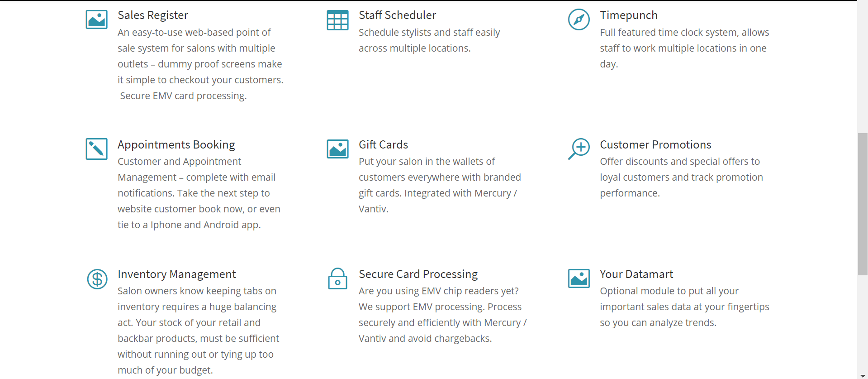The width and height of the screenshot is (868, 379).
Task: Click the Timepunch compass icon
Action: (579, 19)
